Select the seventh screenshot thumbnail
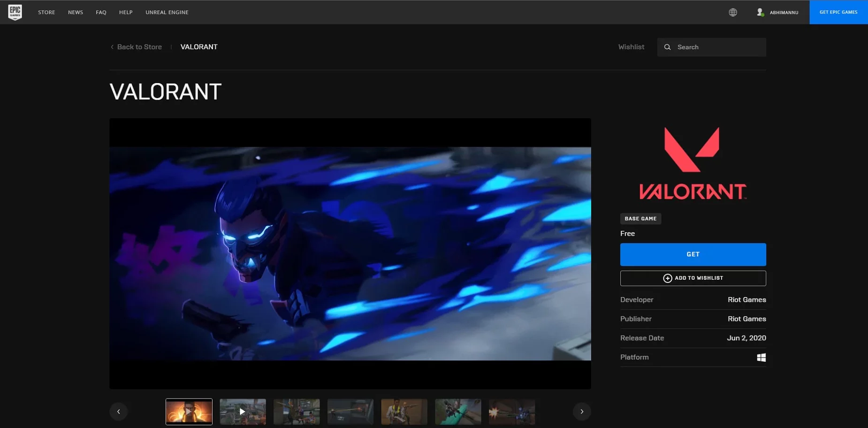Viewport: 868px width, 428px height. [x=512, y=412]
